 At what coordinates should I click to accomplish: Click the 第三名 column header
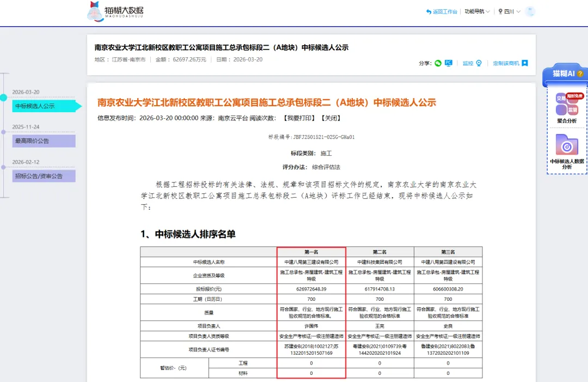point(448,252)
